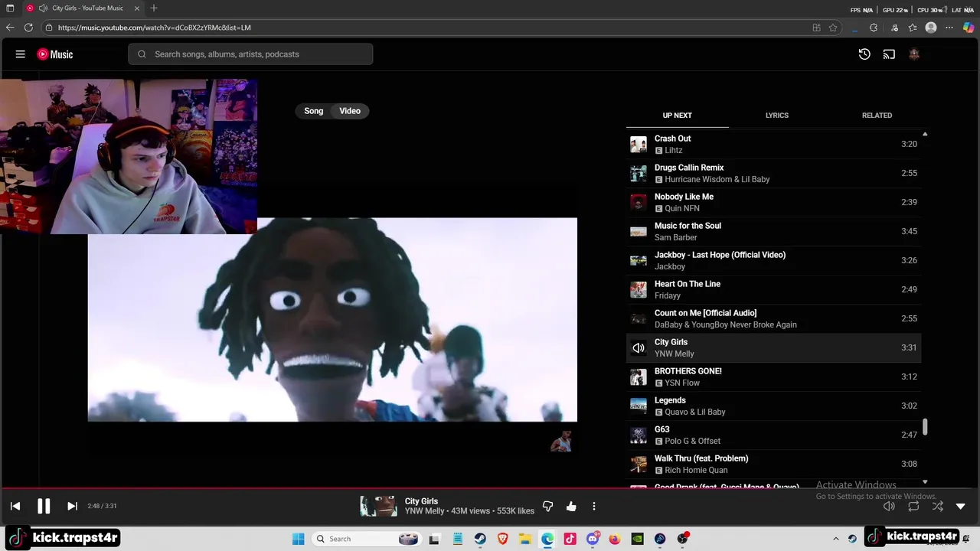Go to YouTube Music home logo
The width and height of the screenshot is (980, 551).
(55, 54)
